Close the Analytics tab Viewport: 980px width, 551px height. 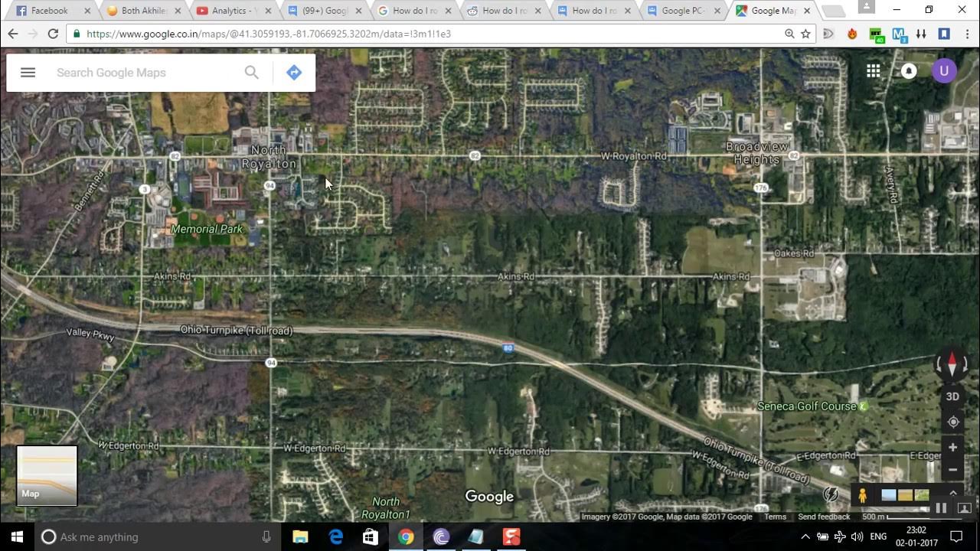(268, 11)
